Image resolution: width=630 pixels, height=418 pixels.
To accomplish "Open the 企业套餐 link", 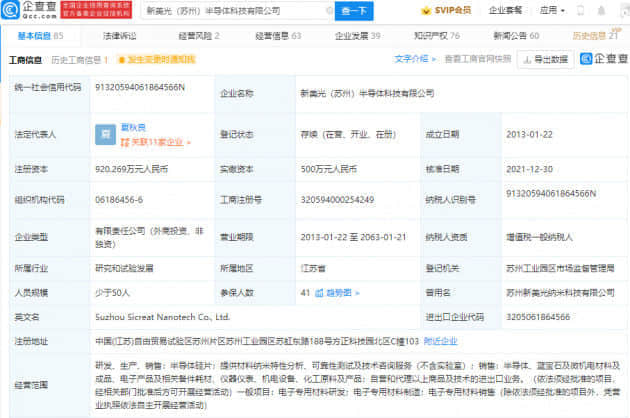I will [x=505, y=10].
